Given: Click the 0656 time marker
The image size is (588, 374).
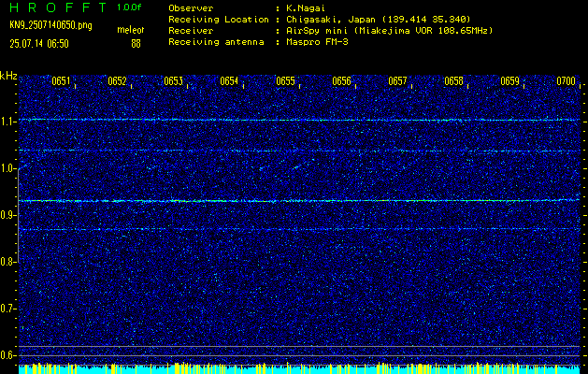Looking at the screenshot, I should [x=341, y=81].
